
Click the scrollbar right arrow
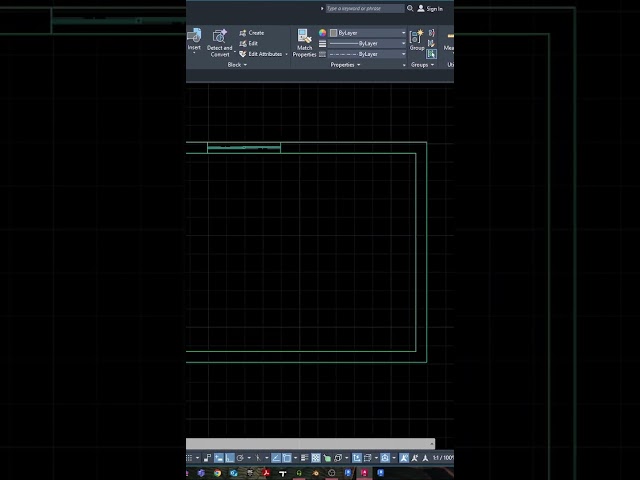pos(432,443)
